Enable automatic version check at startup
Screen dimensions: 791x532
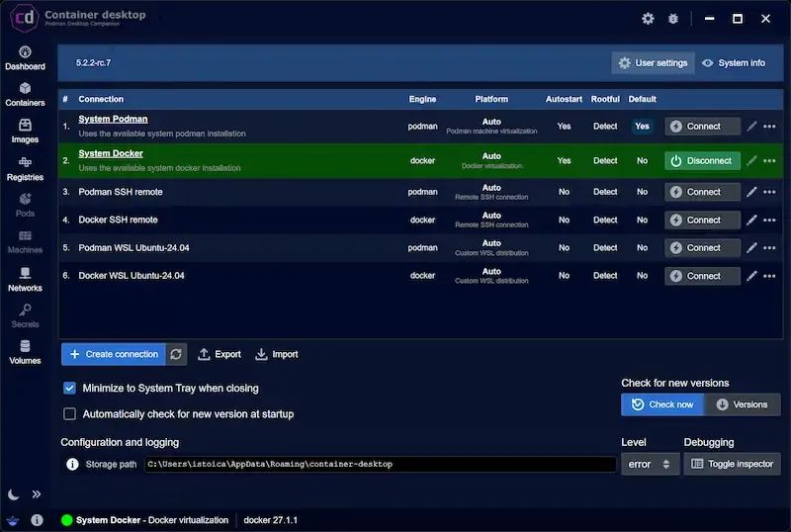69,414
